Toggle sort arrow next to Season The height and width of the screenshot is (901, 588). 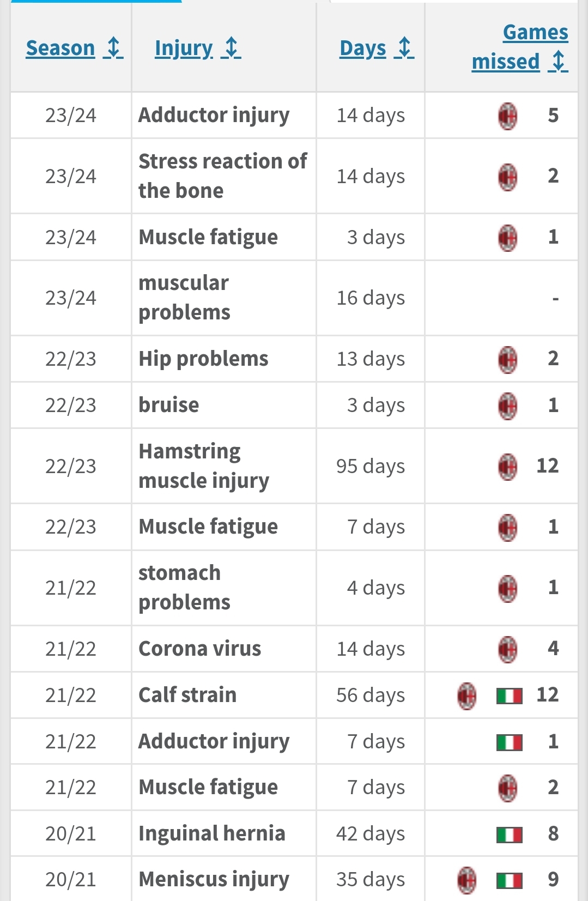click(x=114, y=48)
